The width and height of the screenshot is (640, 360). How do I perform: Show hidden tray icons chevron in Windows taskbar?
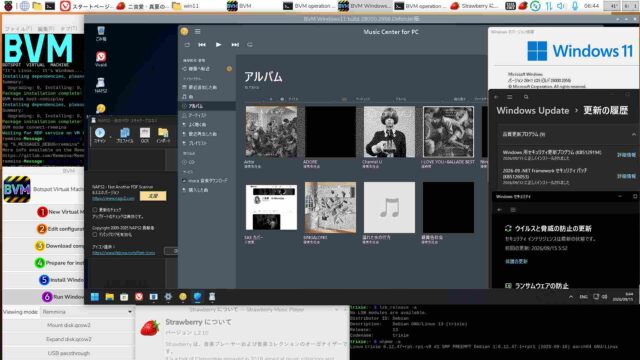(x=571, y=297)
